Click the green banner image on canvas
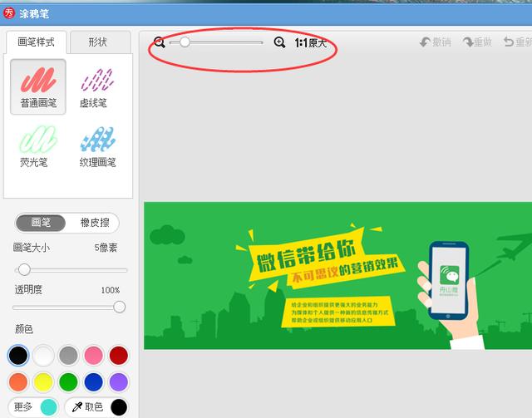Viewport: 532px width, 418px height. [338, 276]
